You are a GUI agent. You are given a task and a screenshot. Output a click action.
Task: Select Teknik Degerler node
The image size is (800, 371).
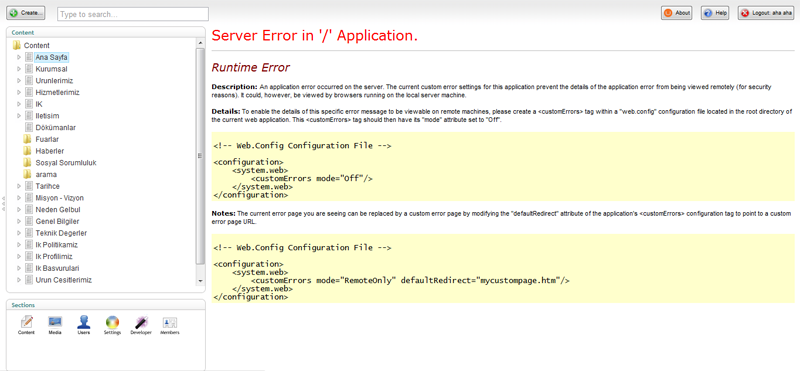[61, 233]
